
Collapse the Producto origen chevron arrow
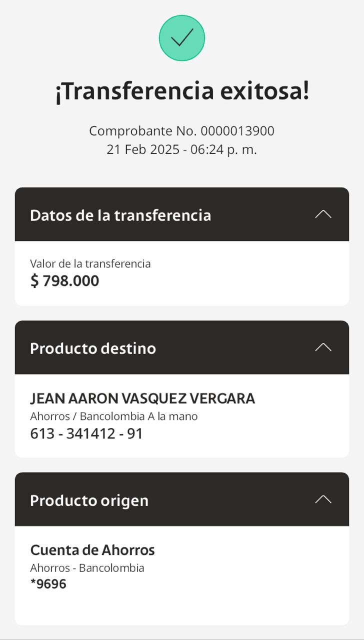tap(323, 499)
